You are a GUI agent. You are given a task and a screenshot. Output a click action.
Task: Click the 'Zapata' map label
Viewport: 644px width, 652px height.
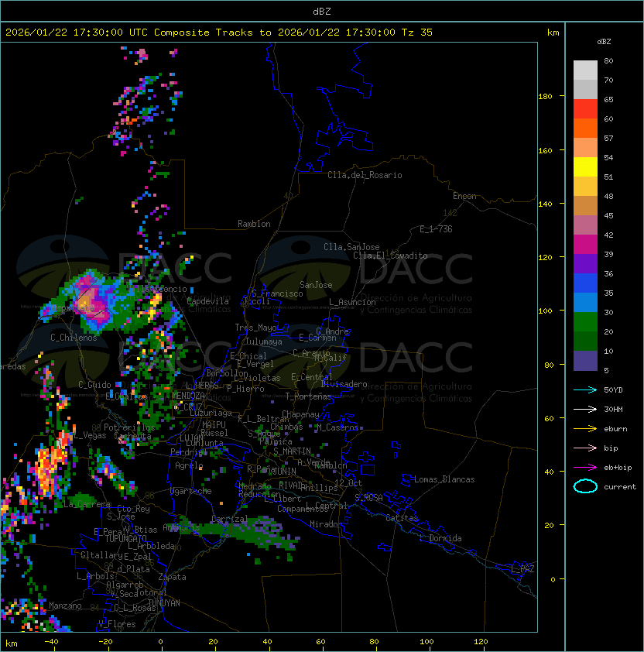172,577
